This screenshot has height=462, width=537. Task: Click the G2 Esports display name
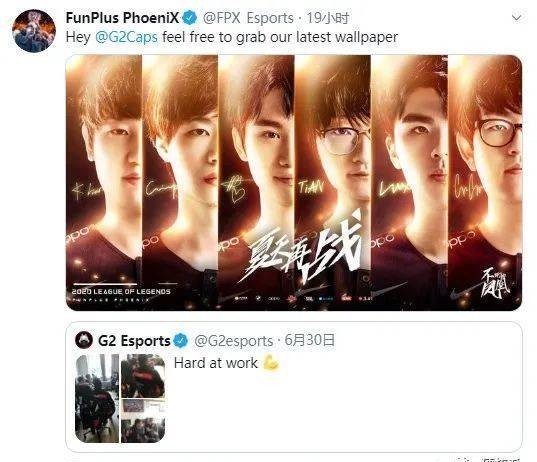134,341
